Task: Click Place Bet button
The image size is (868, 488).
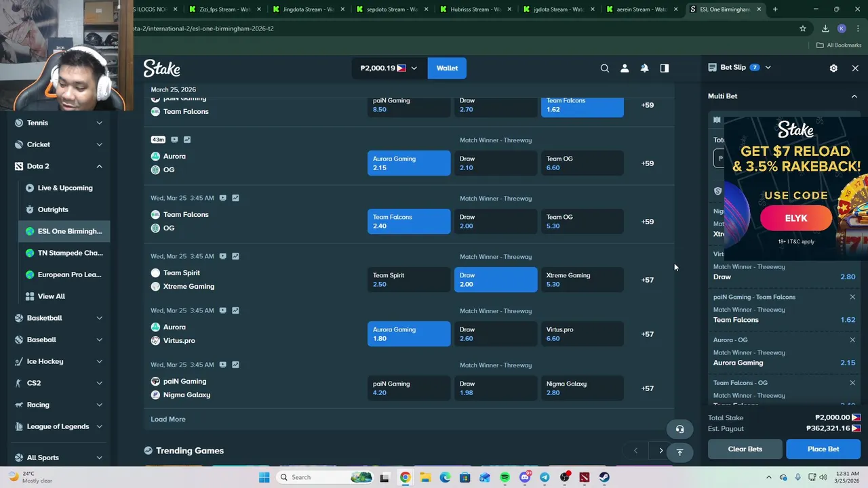Action: 823,449
